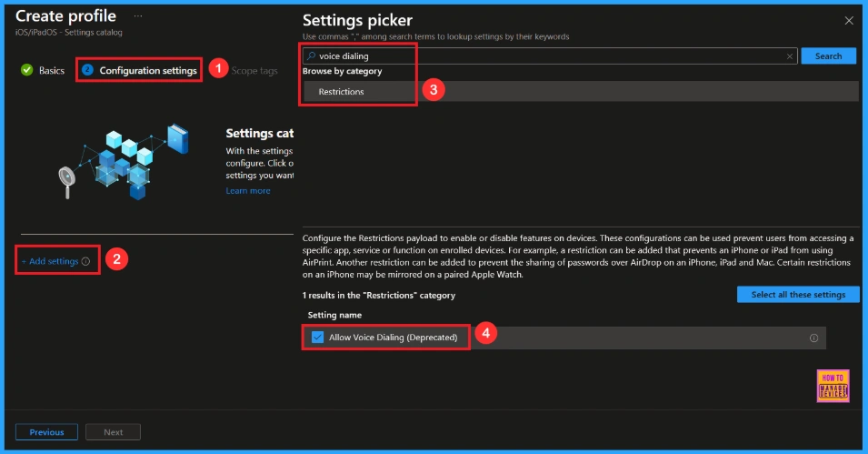Follow the Learn more link
This screenshot has width=868, height=454.
(248, 191)
